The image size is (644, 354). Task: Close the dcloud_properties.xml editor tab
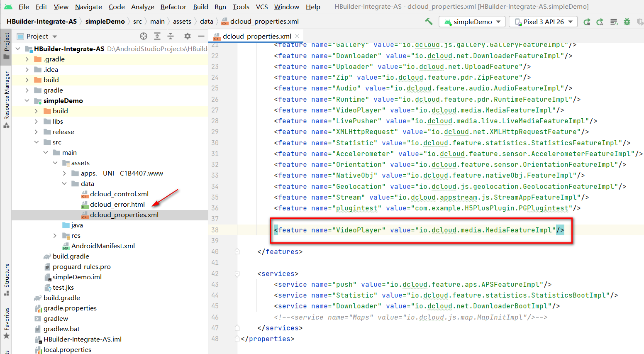tap(297, 36)
